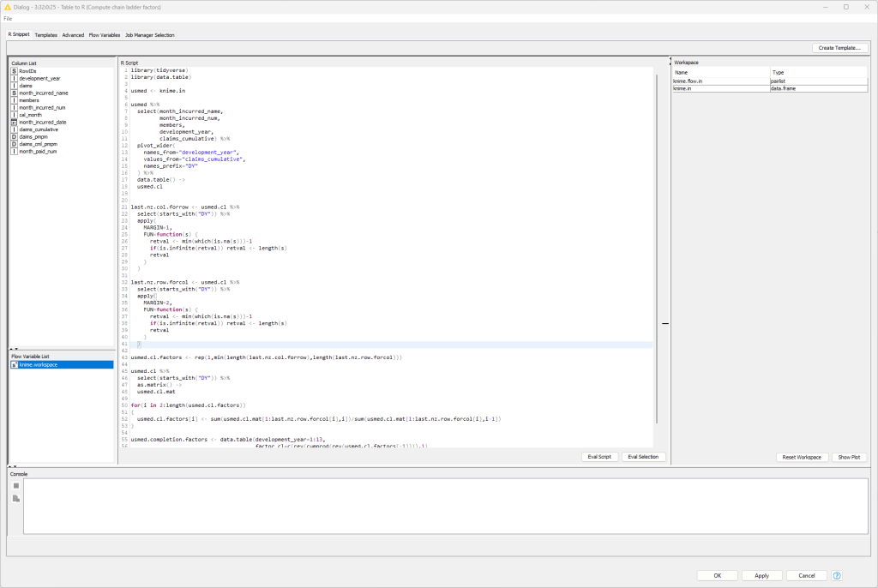The image size is (878, 588).
Task: Go to the Job Manager Selection tab
Action: tap(149, 35)
